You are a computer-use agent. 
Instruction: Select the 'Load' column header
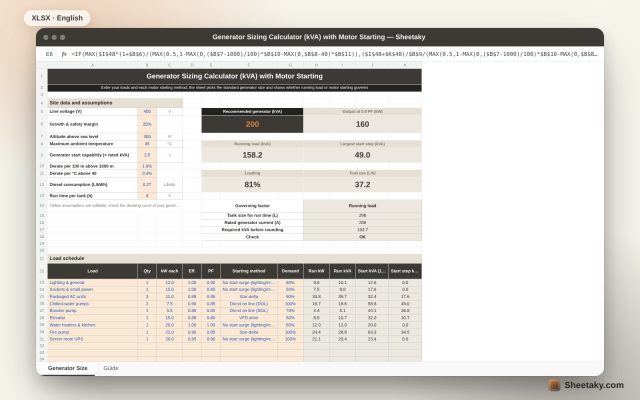92,271
